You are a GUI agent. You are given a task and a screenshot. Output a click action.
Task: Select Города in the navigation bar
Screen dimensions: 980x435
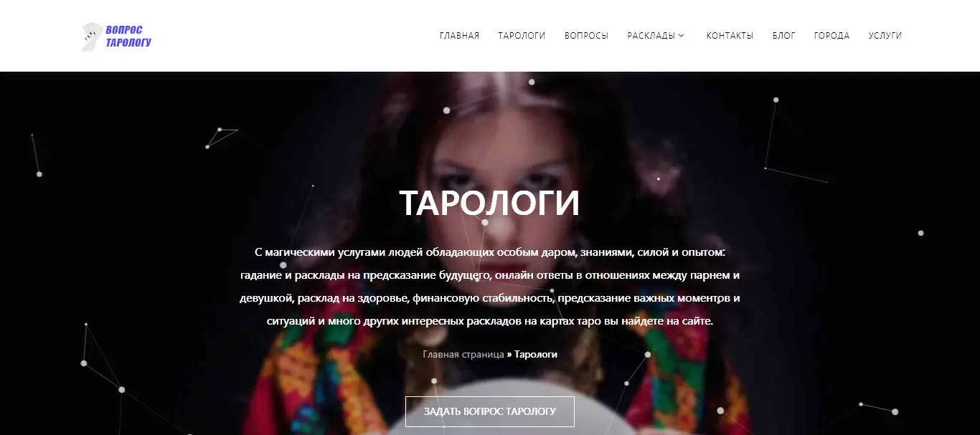(x=831, y=36)
